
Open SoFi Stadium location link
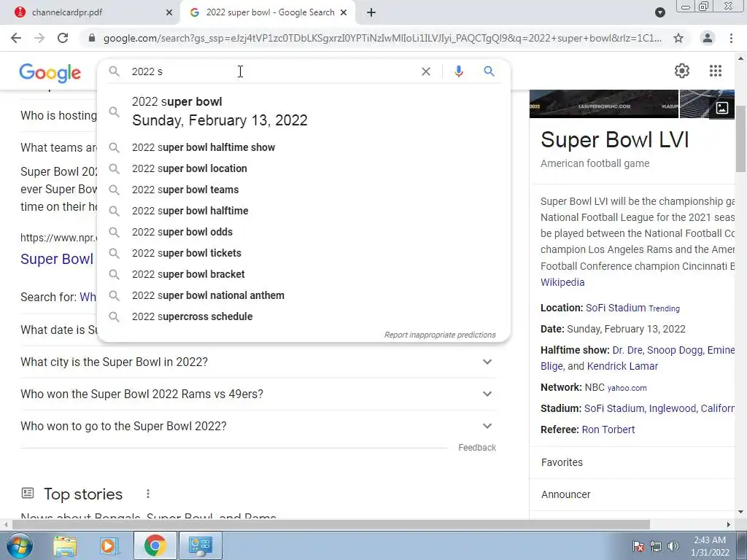point(616,308)
